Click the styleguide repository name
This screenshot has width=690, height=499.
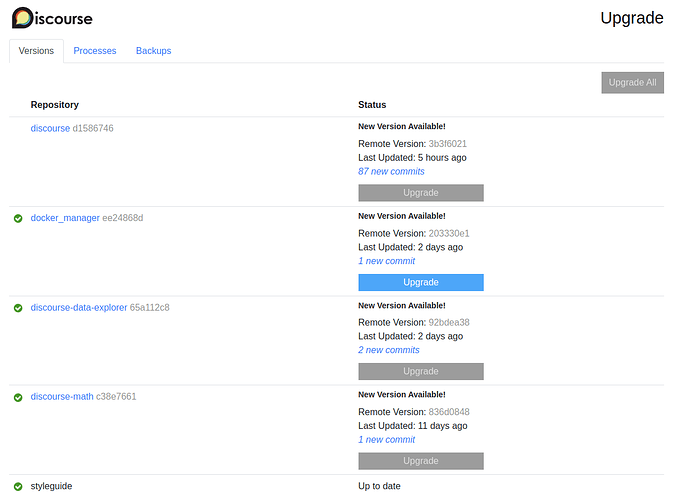click(x=51, y=486)
